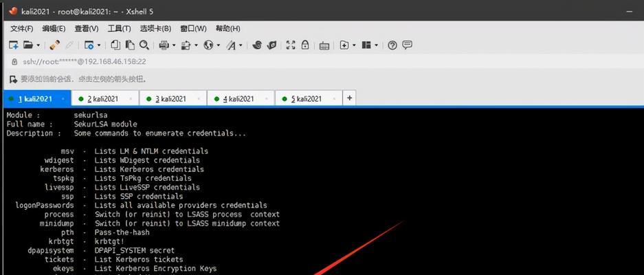
Task: Click the Open session folder icon
Action: 28,45
